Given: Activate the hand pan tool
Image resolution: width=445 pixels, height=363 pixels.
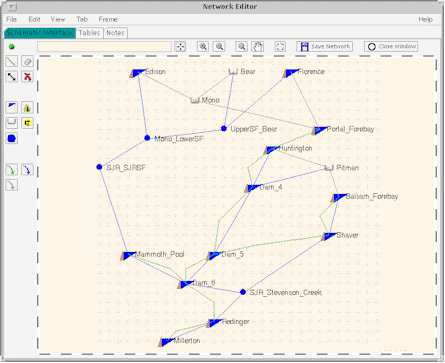Looking at the screenshot, I should click(258, 47).
